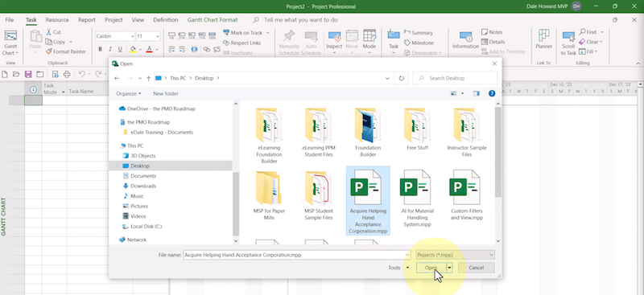Toggle Italic formatting in ribbon
Image resolution: width=644 pixels, height=295 pixels.
(x=110, y=49)
